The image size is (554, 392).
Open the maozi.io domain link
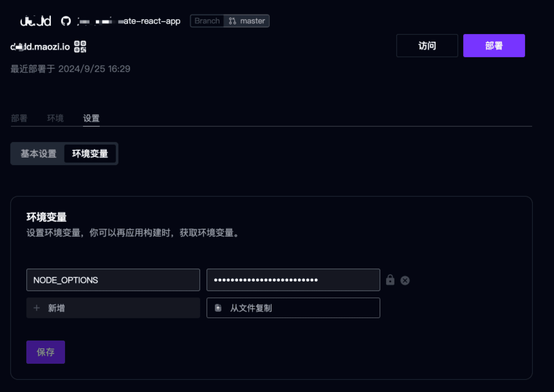tap(40, 47)
